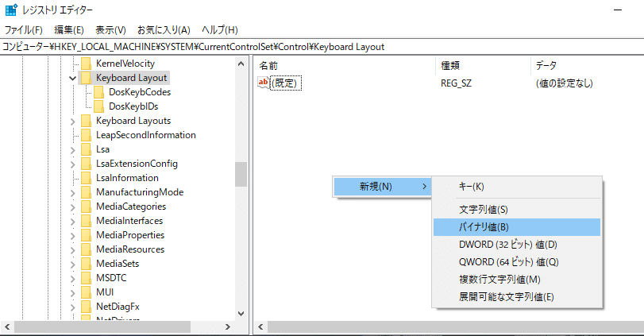Image resolution: width=644 pixels, height=336 pixels.
Task: Click the Keyboard Layouts folder icon
Action: (x=86, y=121)
